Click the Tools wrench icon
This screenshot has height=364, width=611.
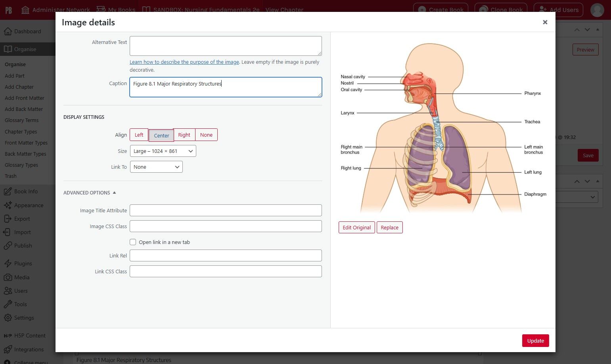pos(8,304)
